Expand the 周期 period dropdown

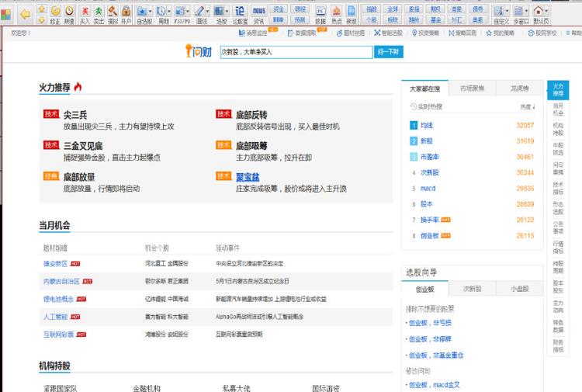[170, 11]
